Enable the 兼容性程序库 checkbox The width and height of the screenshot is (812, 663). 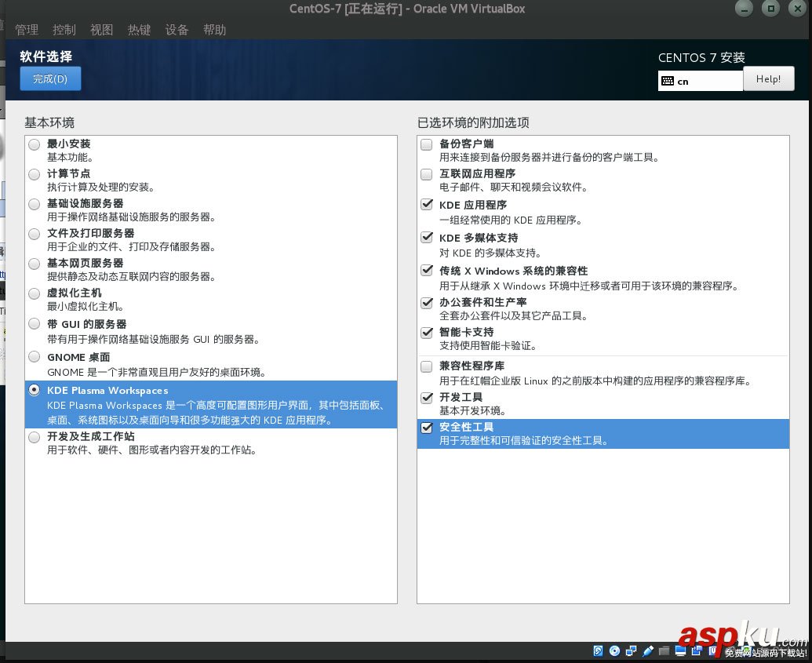click(x=426, y=366)
